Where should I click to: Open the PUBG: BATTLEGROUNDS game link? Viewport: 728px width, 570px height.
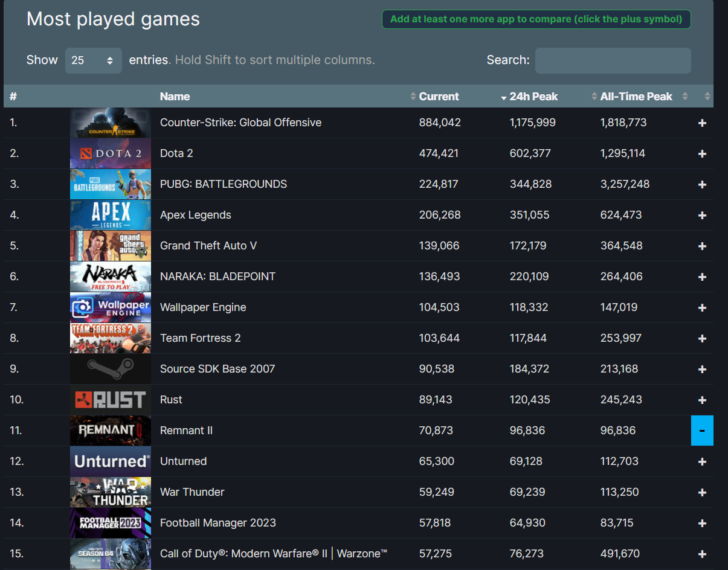(223, 184)
